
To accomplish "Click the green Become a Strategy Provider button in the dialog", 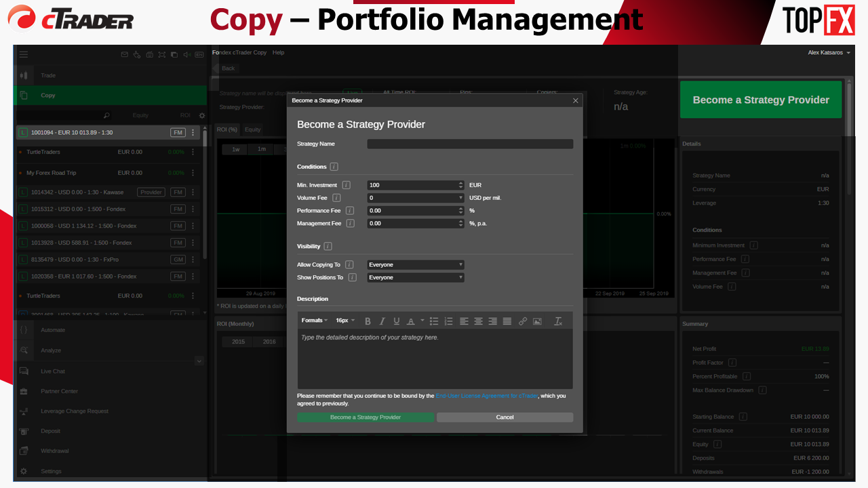I will 366,418.
